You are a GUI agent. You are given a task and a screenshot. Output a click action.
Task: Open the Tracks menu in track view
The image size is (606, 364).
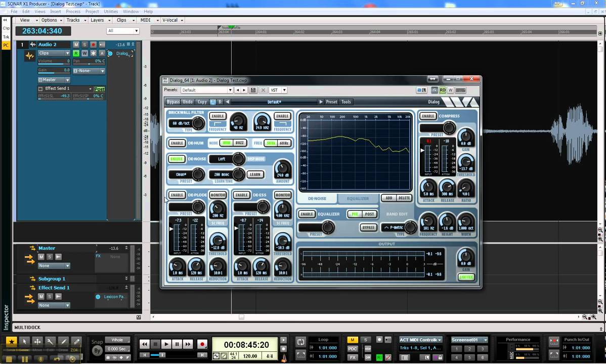click(76, 20)
